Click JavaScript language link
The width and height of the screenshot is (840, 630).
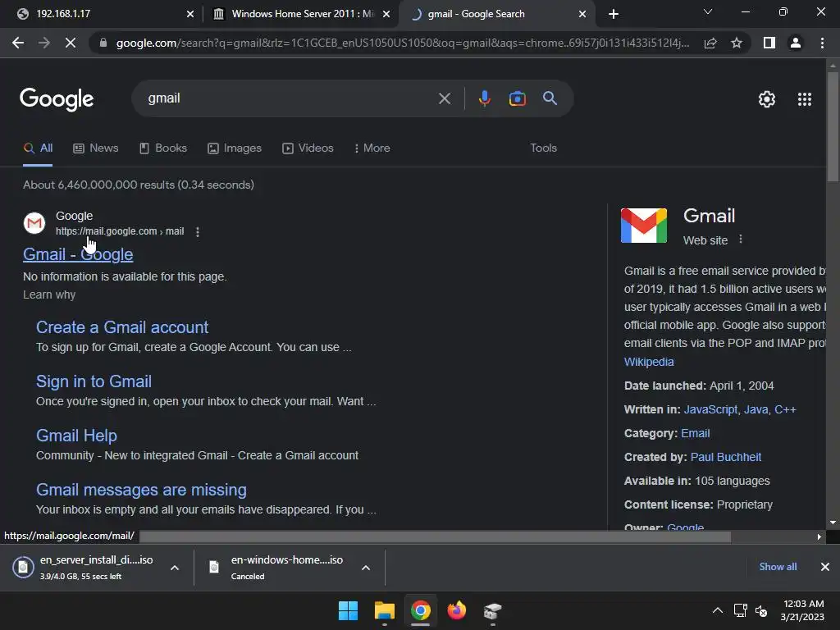pos(710,410)
